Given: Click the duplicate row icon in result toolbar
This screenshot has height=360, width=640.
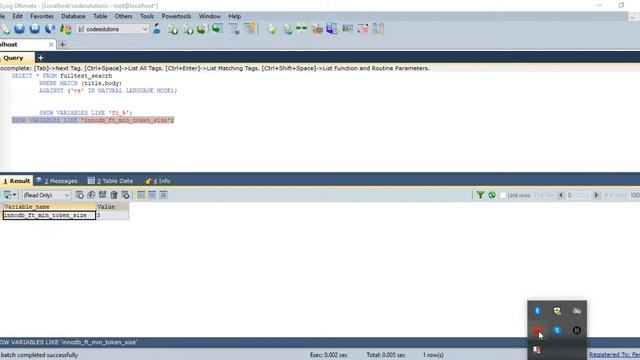Looking at the screenshot, I should pyautogui.click(x=91, y=195).
